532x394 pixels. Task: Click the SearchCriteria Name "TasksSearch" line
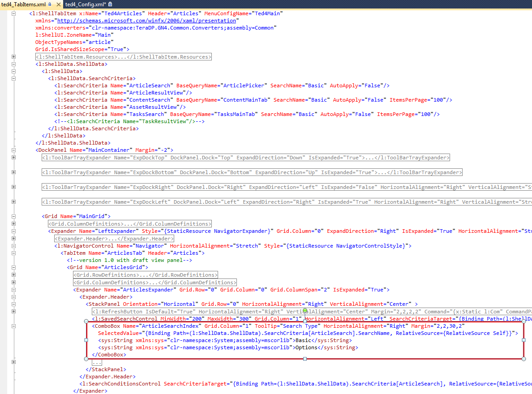click(247, 114)
